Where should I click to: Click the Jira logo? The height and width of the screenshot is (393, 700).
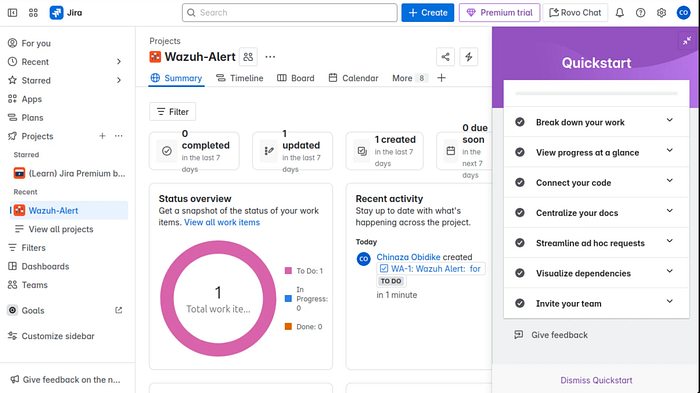66,13
